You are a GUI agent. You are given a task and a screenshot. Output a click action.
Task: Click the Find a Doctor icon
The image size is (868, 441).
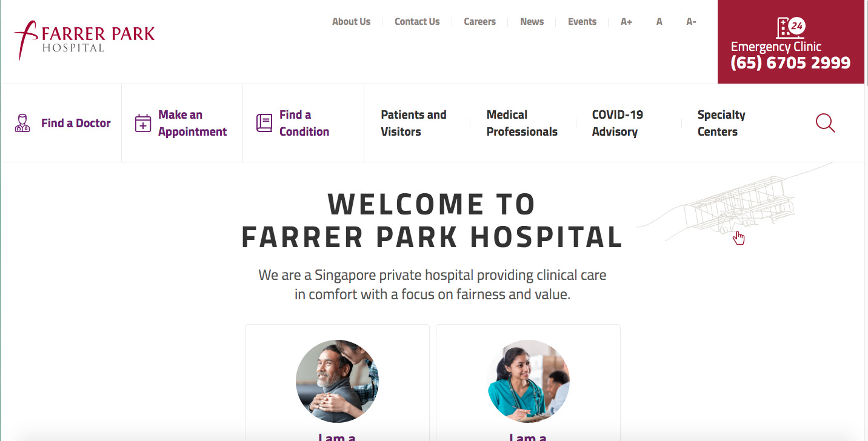point(22,123)
